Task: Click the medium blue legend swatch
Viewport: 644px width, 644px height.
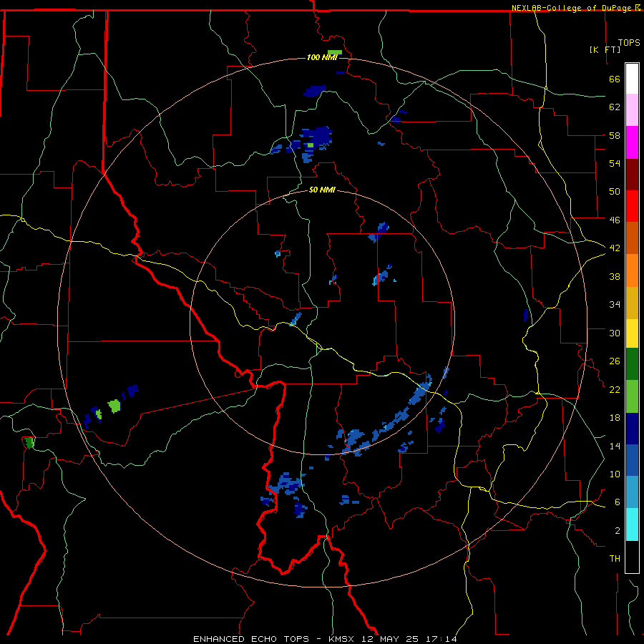Action: point(632,460)
